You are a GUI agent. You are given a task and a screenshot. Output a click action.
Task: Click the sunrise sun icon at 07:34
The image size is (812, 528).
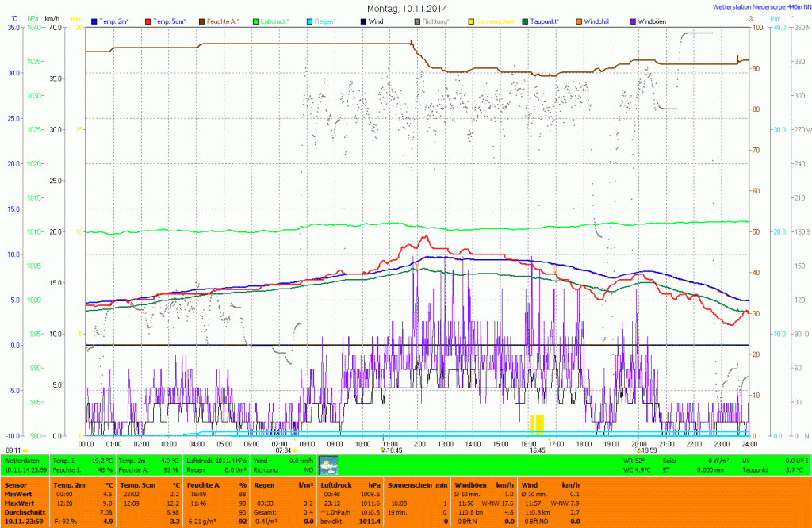295,450
